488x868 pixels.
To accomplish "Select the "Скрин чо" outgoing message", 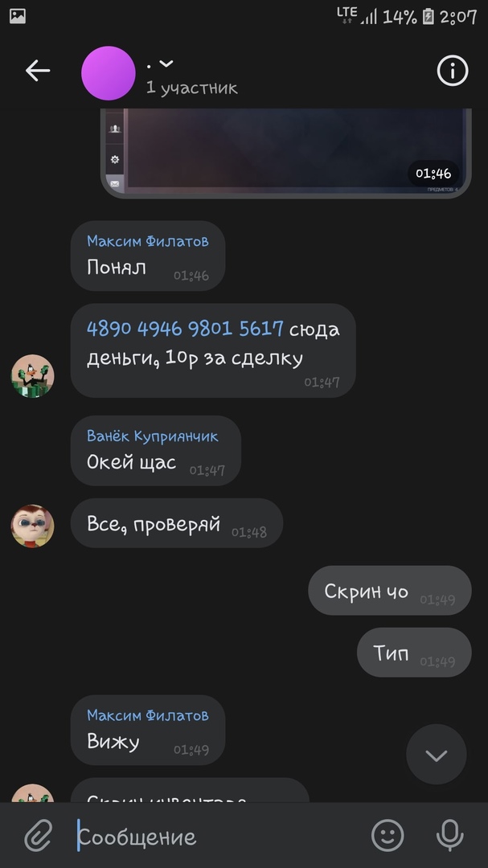I will [389, 590].
